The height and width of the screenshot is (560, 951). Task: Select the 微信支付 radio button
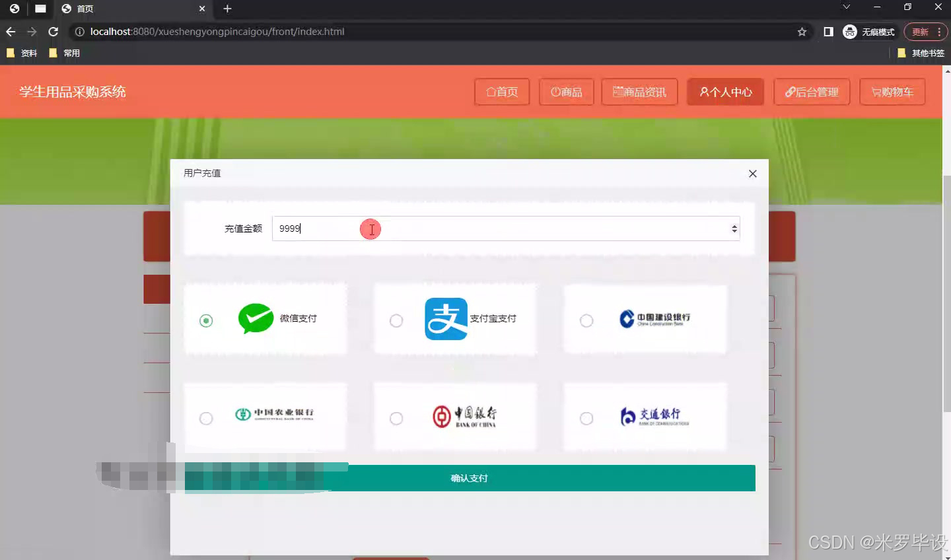(x=206, y=320)
